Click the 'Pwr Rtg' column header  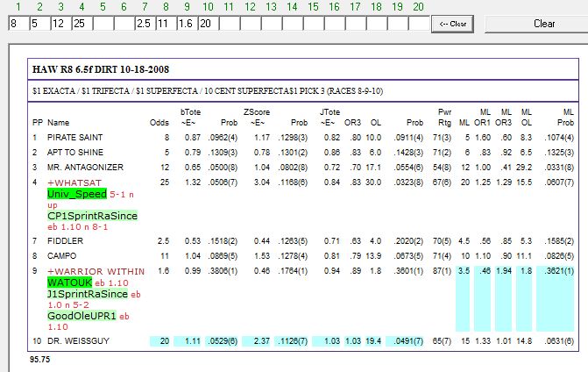click(445, 118)
